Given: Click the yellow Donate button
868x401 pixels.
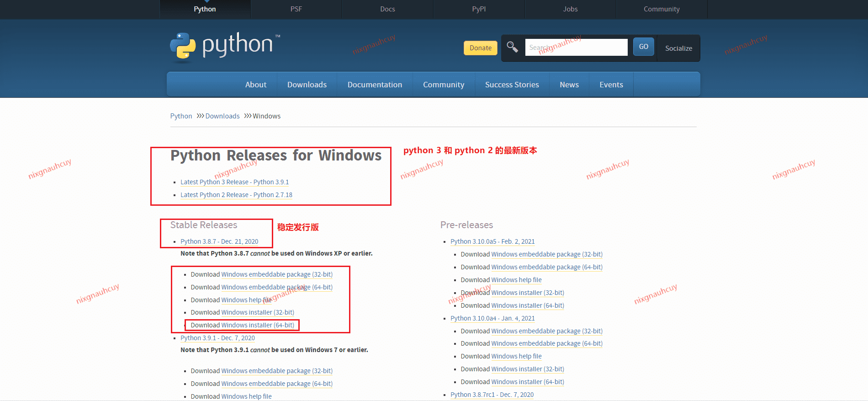Looking at the screenshot, I should (481, 48).
